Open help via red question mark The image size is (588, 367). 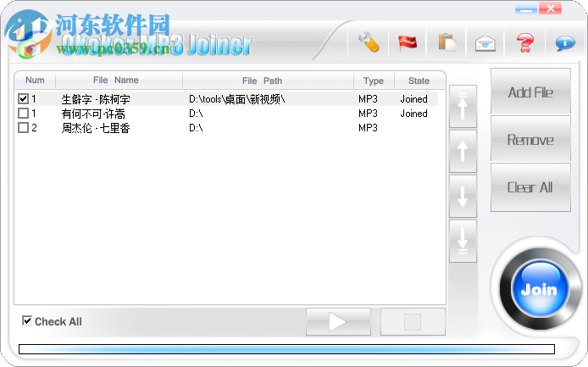tap(525, 42)
